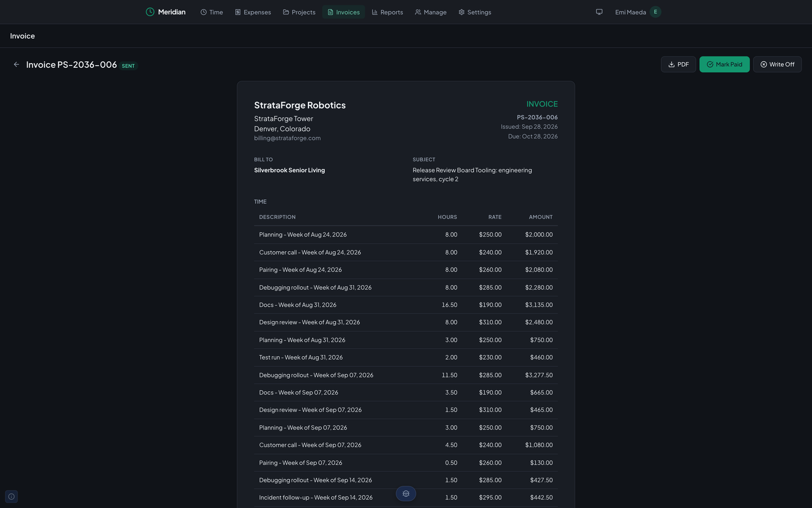Click Customer call - Week of Sep 07, 2026

(406, 445)
